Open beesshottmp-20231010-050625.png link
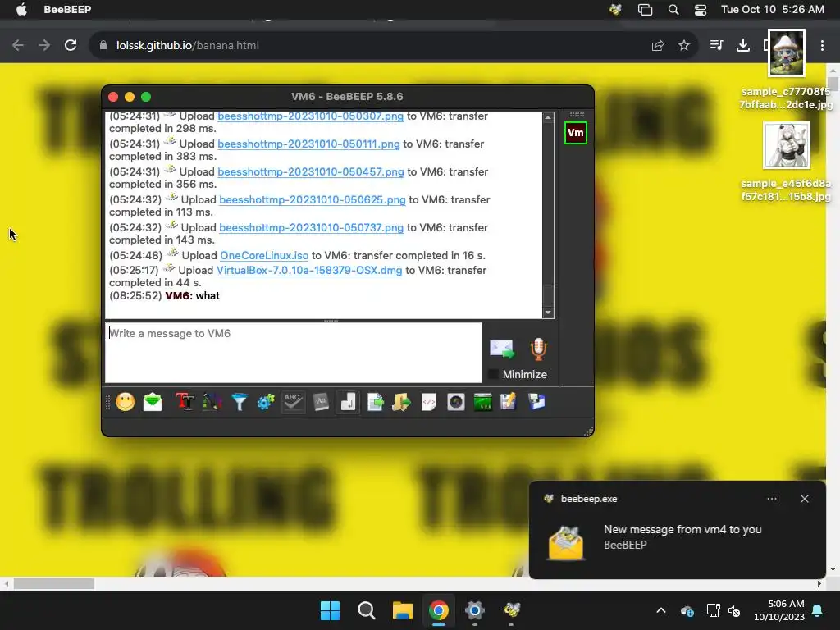 (x=313, y=200)
